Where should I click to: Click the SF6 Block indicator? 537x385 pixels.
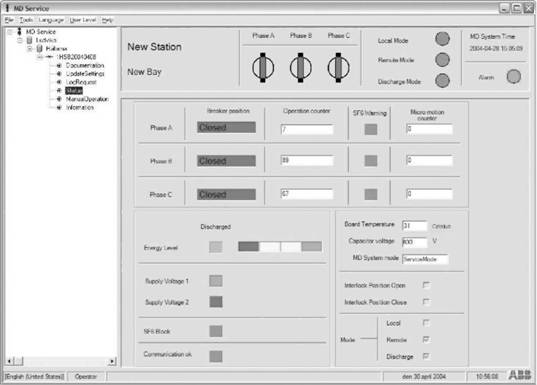click(216, 331)
